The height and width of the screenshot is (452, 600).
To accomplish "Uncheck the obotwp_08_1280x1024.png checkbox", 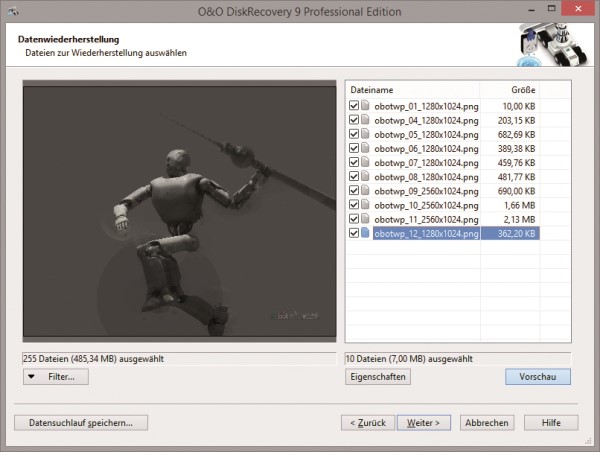I will [x=354, y=177].
